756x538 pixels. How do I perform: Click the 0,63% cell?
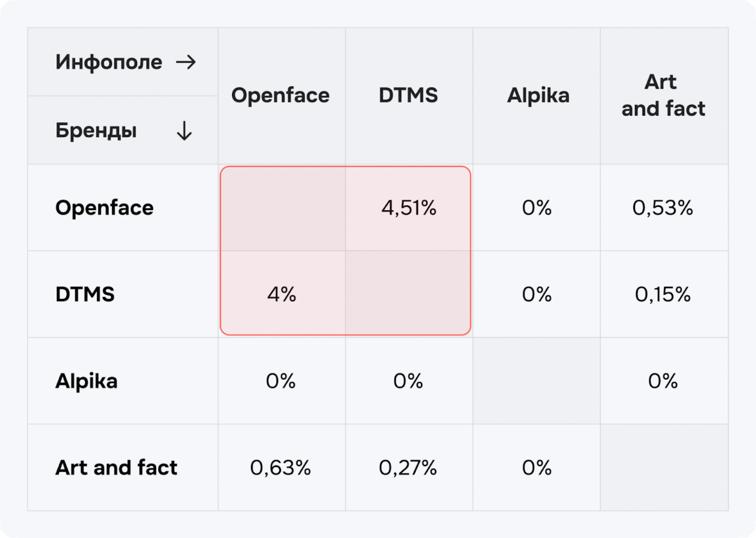[280, 468]
